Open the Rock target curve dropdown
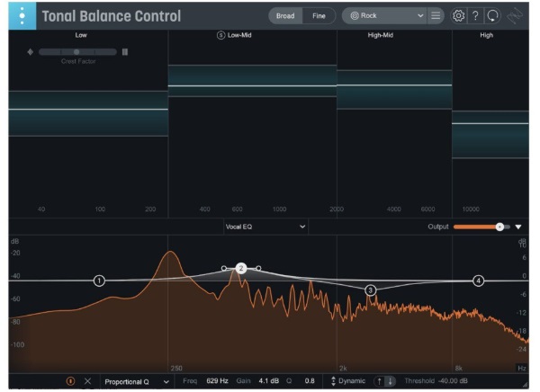 click(x=385, y=16)
